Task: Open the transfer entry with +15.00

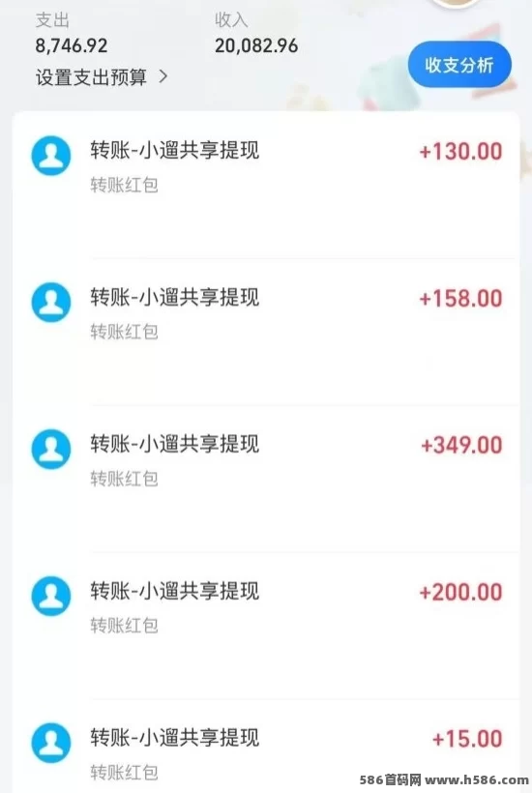Action: 266,746
